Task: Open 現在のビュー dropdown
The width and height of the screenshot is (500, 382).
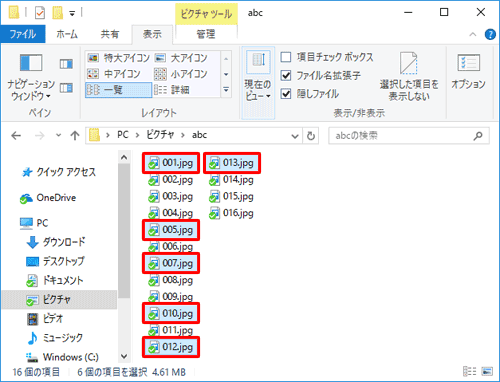Action: point(258,83)
